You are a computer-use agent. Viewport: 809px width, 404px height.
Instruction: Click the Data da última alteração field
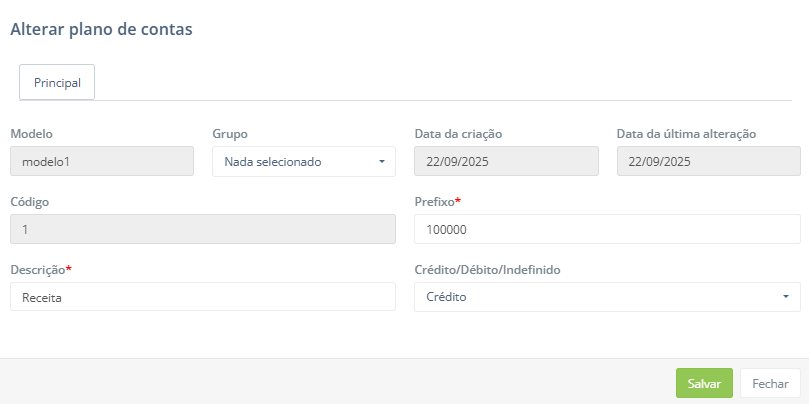708,161
